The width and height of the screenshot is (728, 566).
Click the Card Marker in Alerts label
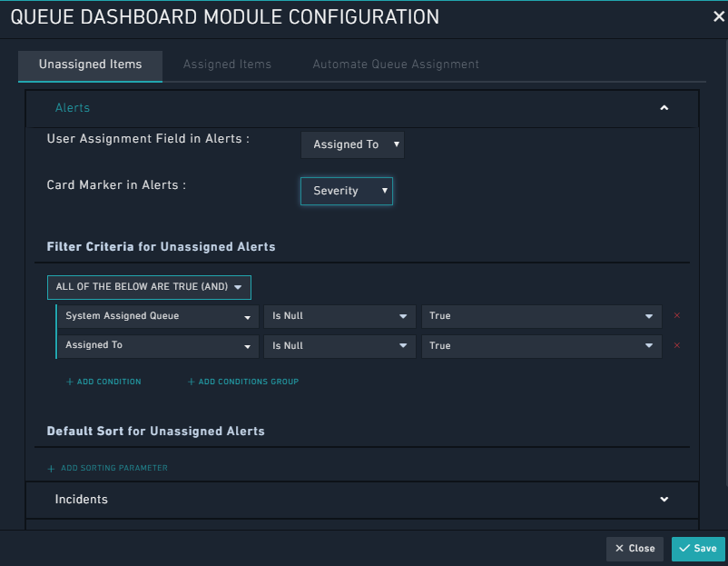(116, 185)
